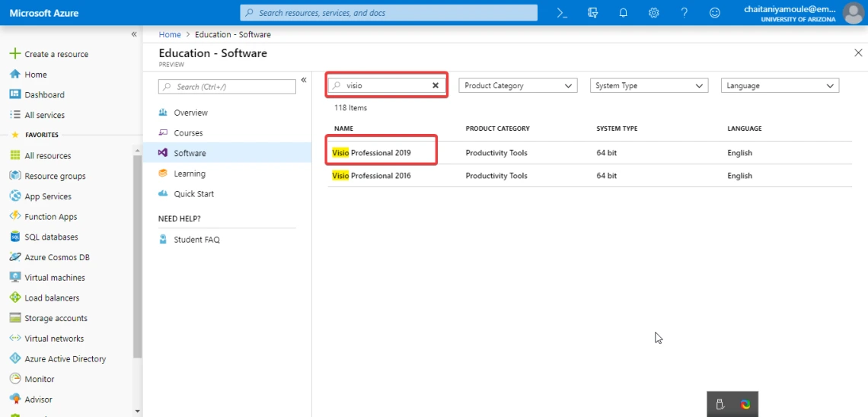The image size is (868, 417).
Task: Select Overview in the Education menu
Action: coord(190,113)
